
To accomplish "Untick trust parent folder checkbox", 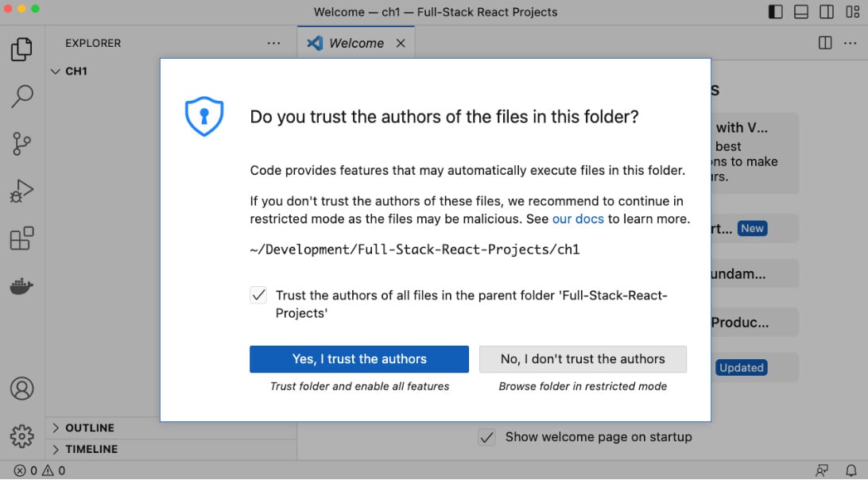I will (x=258, y=295).
